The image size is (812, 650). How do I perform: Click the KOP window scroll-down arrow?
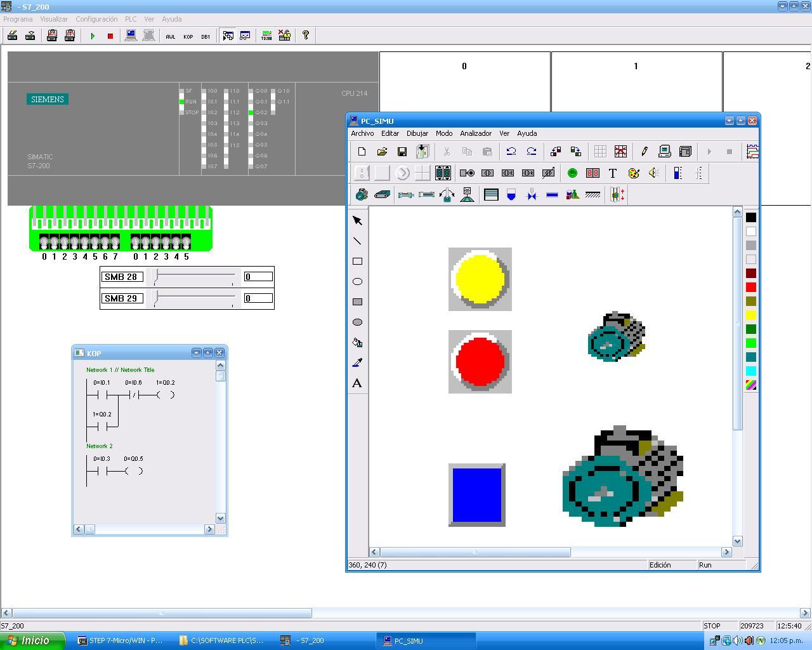click(220, 518)
